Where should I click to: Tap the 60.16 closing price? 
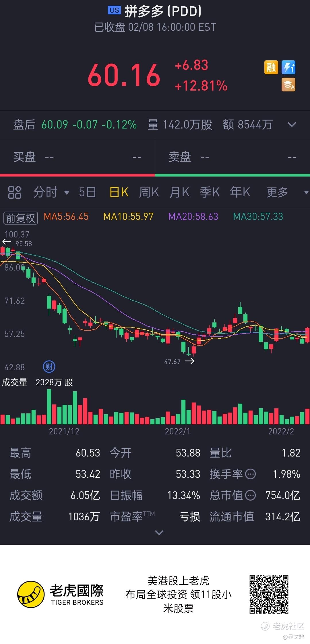(124, 75)
